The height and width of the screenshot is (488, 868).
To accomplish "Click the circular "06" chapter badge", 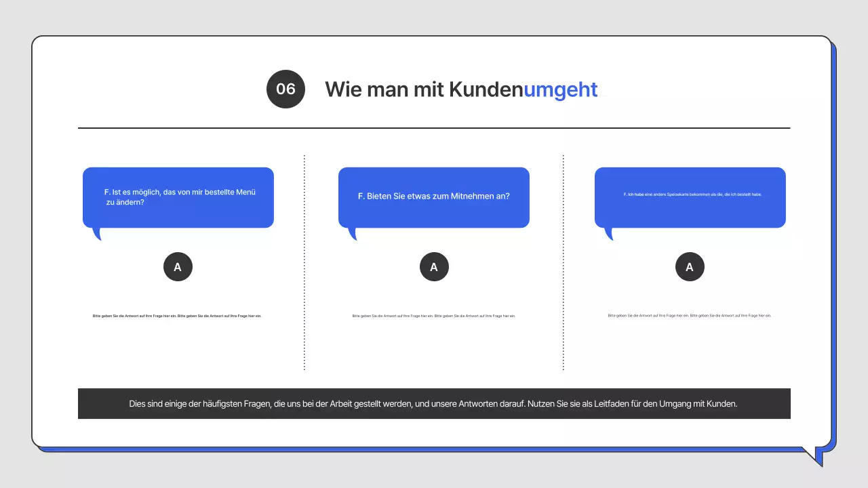I will (x=285, y=89).
